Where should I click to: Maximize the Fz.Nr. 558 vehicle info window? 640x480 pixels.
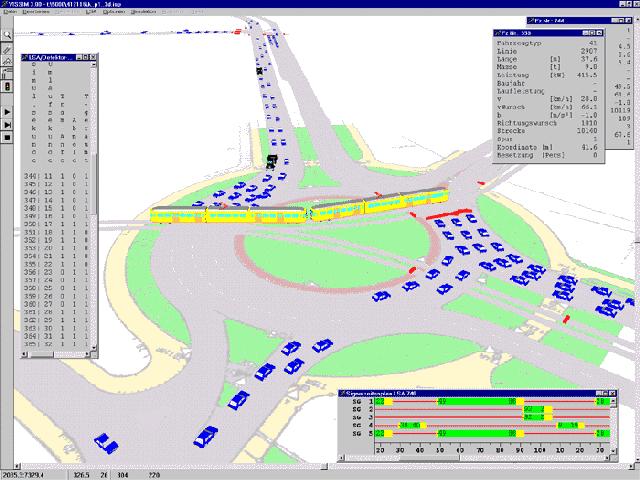click(x=590, y=35)
